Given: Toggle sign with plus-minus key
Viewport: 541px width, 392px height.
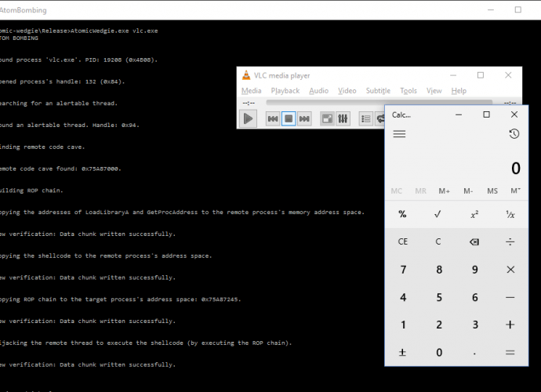Looking at the screenshot, I should click(x=402, y=352).
